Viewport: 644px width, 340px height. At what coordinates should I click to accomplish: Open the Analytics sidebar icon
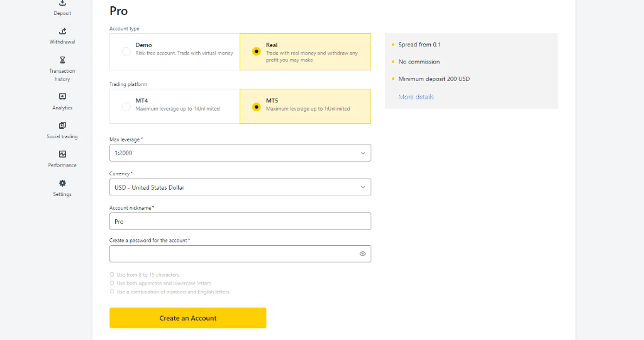tap(62, 97)
